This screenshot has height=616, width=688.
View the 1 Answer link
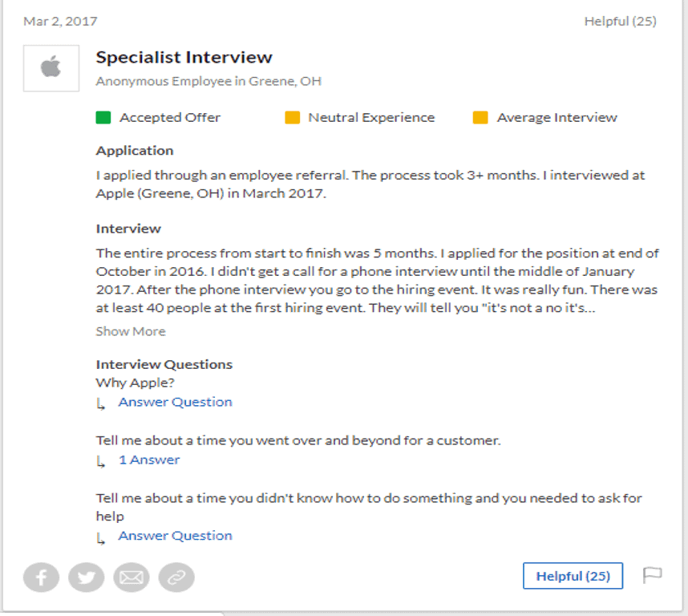point(149,460)
